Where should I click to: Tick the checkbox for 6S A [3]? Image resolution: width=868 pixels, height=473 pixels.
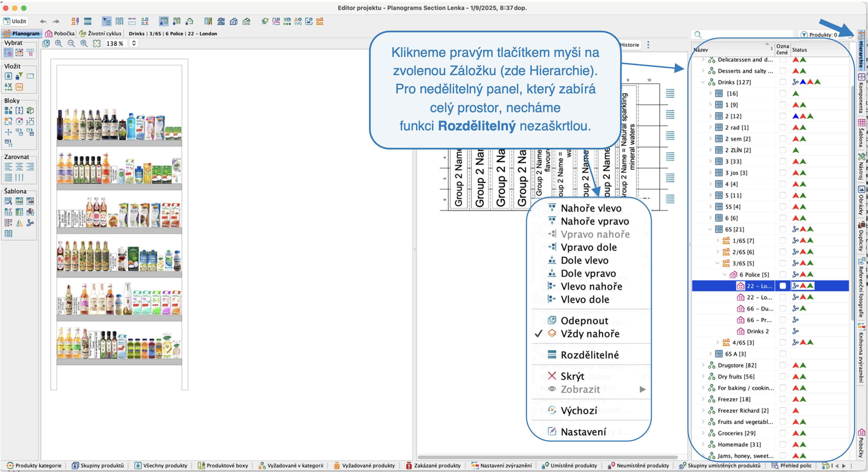coord(783,354)
